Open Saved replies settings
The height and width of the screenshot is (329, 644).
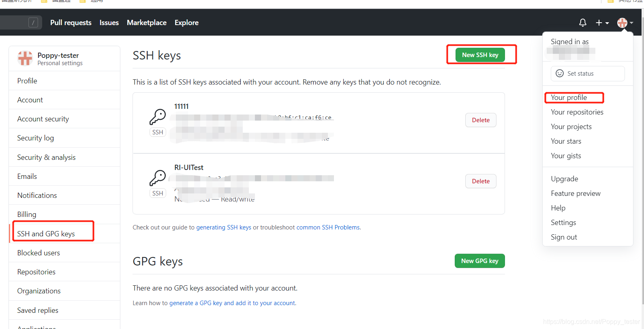(64, 310)
